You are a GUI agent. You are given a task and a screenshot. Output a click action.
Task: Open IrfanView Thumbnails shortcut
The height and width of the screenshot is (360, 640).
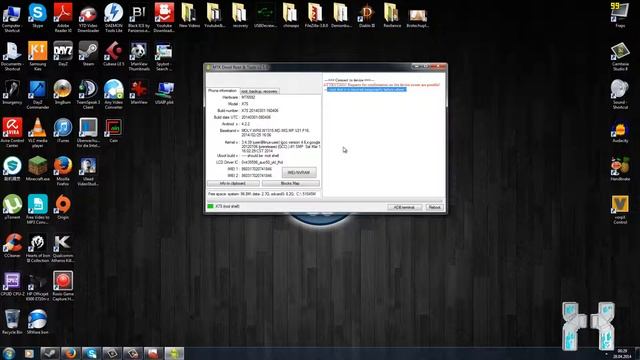pyautogui.click(x=139, y=56)
